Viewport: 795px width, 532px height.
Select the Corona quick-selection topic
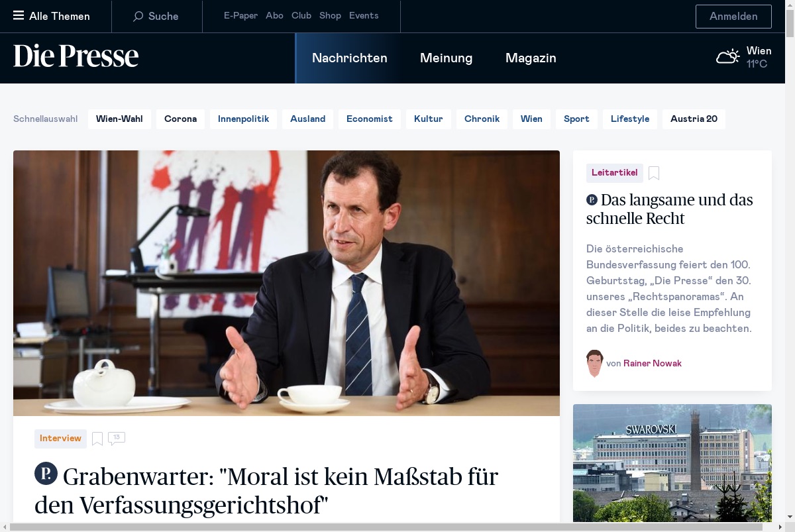(180, 119)
